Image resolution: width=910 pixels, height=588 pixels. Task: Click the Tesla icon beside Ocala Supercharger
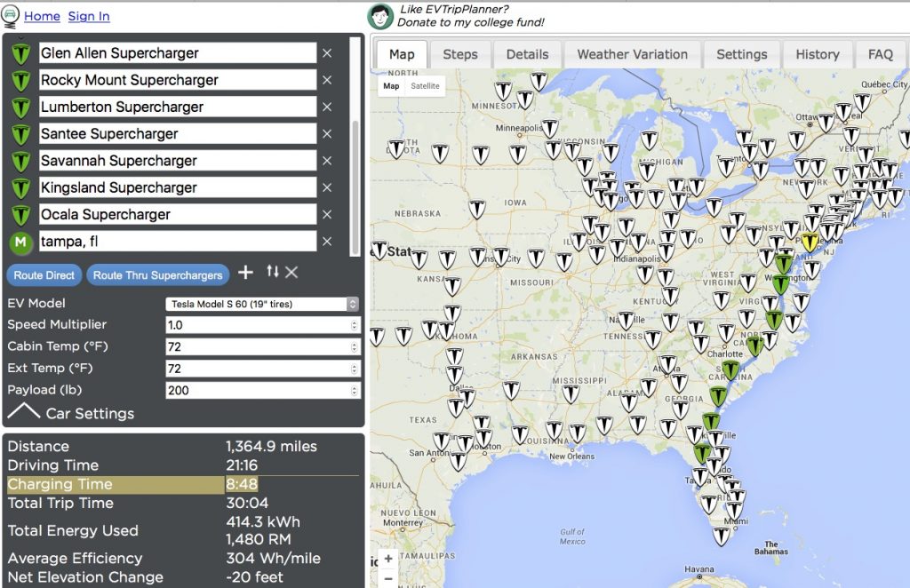pos(21,215)
